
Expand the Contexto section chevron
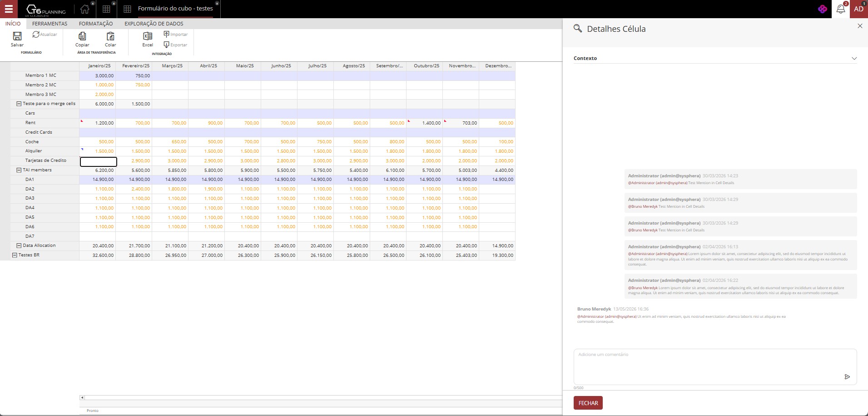854,58
